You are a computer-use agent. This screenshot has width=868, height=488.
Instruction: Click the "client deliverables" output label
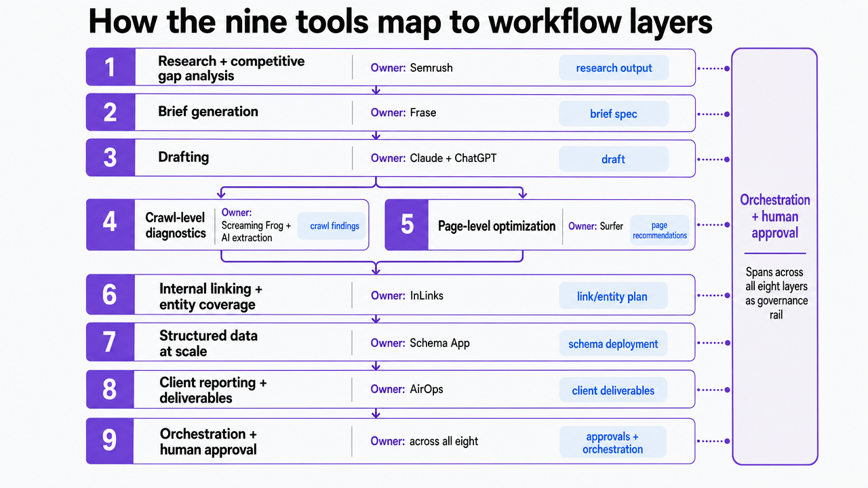(x=613, y=390)
